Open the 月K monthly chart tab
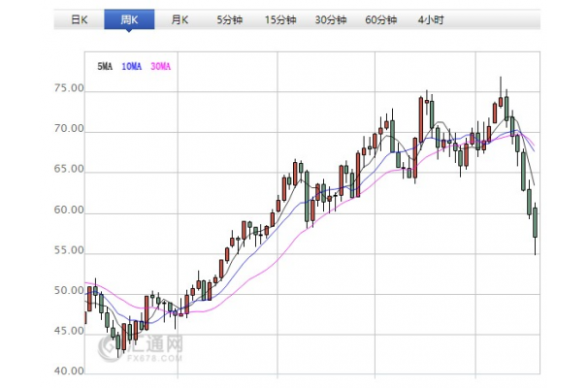588x388 pixels. coord(180,19)
